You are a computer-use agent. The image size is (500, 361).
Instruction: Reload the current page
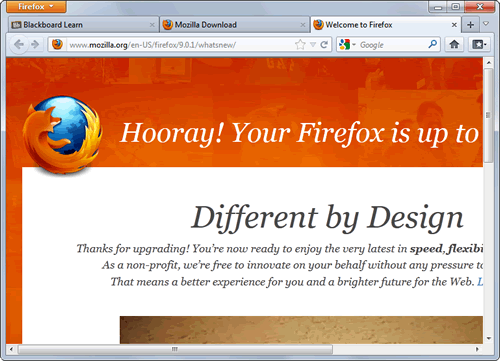point(324,45)
